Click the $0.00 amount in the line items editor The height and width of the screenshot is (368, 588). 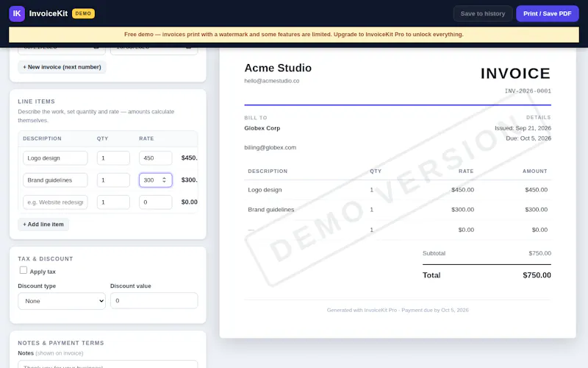[189, 202]
